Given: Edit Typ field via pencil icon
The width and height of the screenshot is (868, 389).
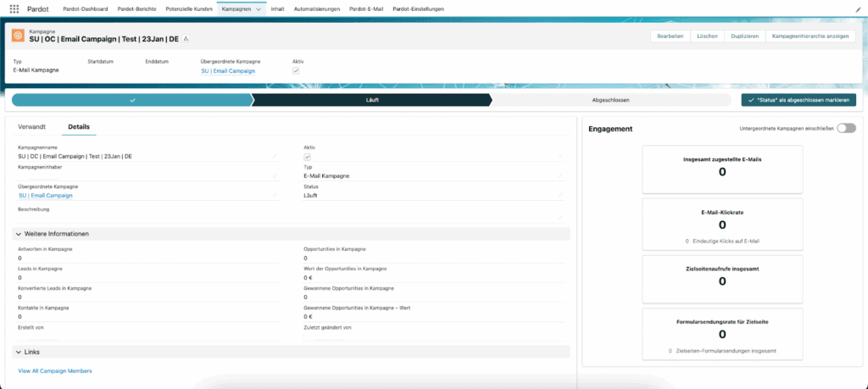Looking at the screenshot, I should coord(560,176).
